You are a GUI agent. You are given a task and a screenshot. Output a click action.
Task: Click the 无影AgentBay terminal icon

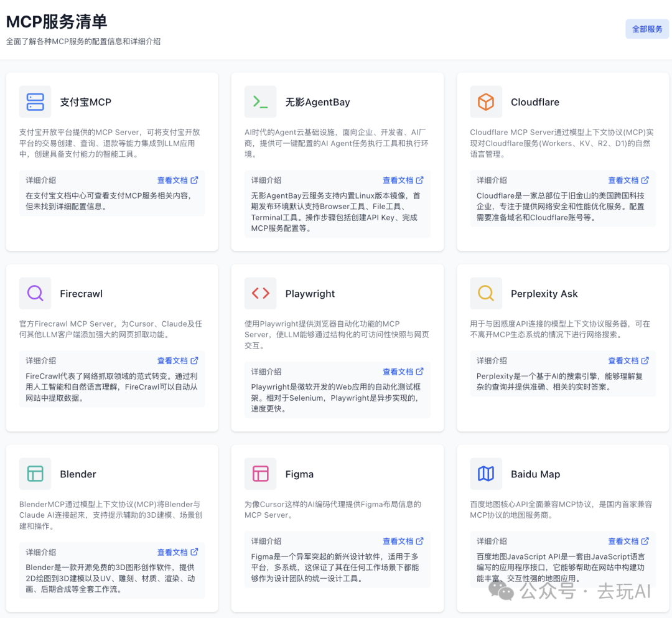click(261, 102)
